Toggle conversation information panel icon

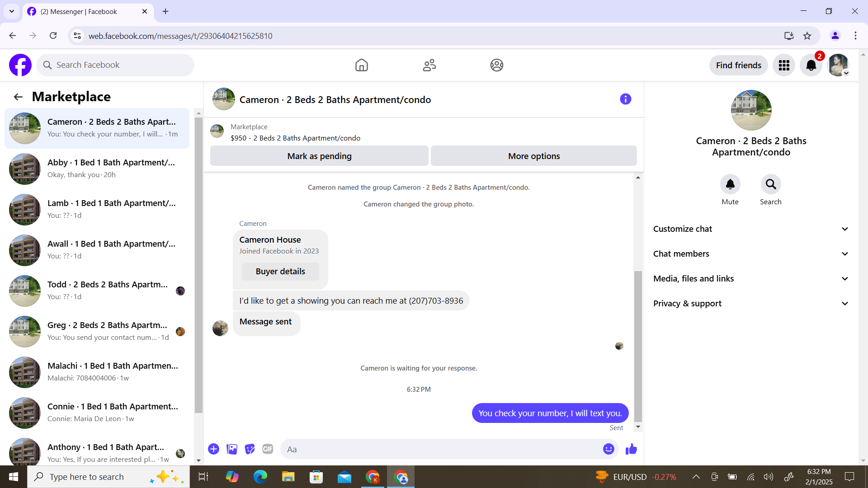[625, 99]
